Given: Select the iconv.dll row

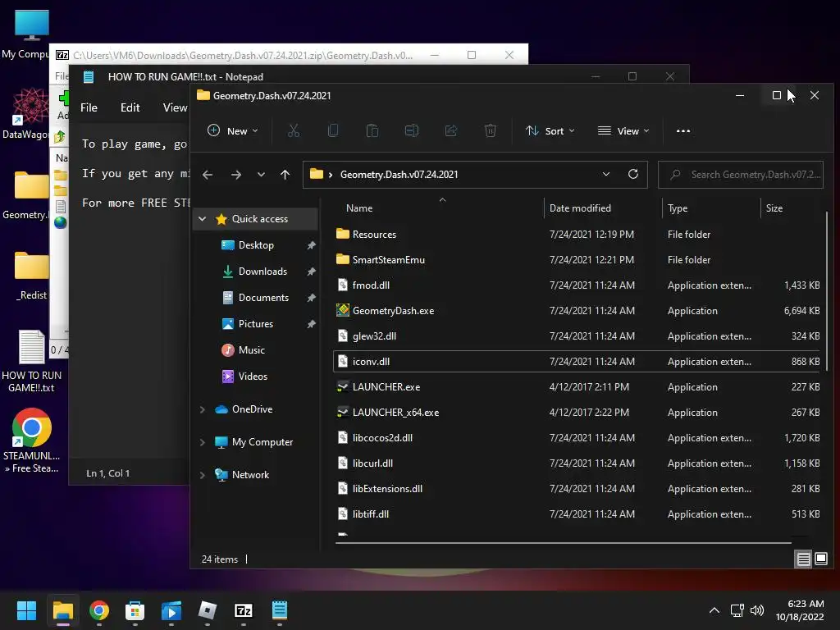Looking at the screenshot, I should (x=578, y=362).
